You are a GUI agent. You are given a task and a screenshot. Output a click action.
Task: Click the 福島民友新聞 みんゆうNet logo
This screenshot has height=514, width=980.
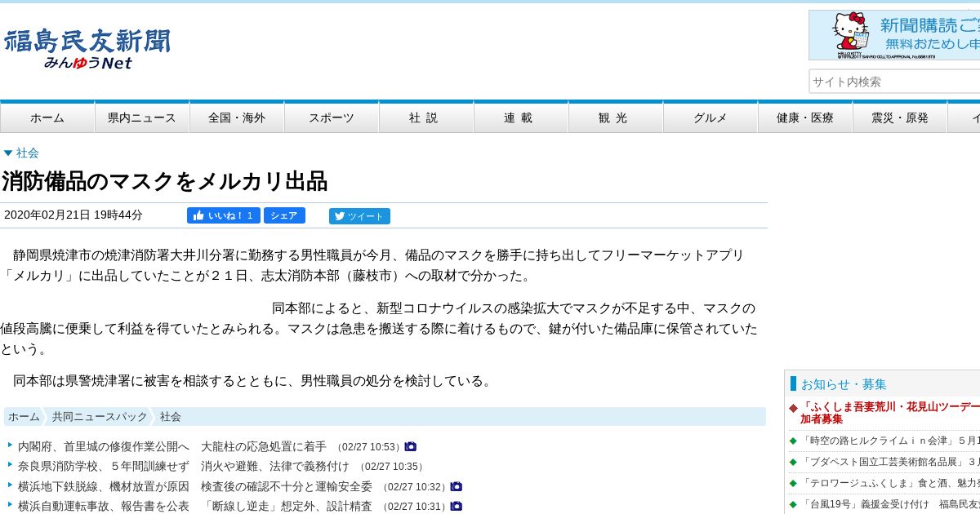point(87,50)
